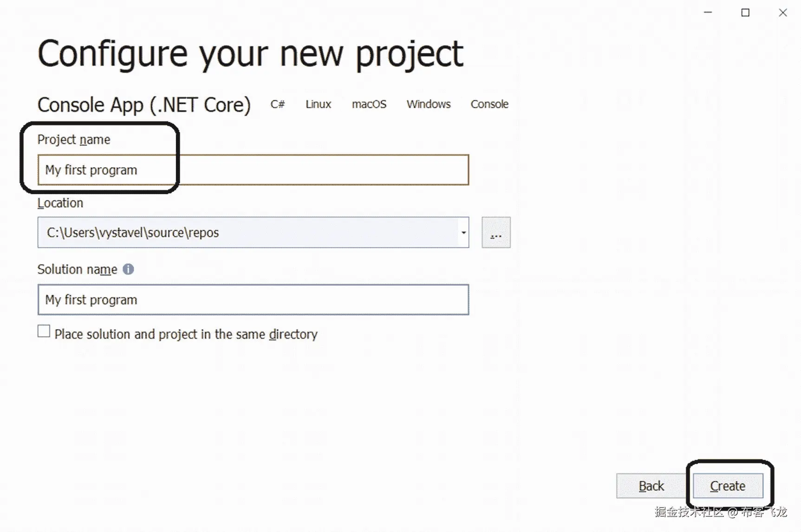Click the Windows platform tag
Image resolution: width=801 pixels, height=532 pixels.
pyautogui.click(x=429, y=104)
